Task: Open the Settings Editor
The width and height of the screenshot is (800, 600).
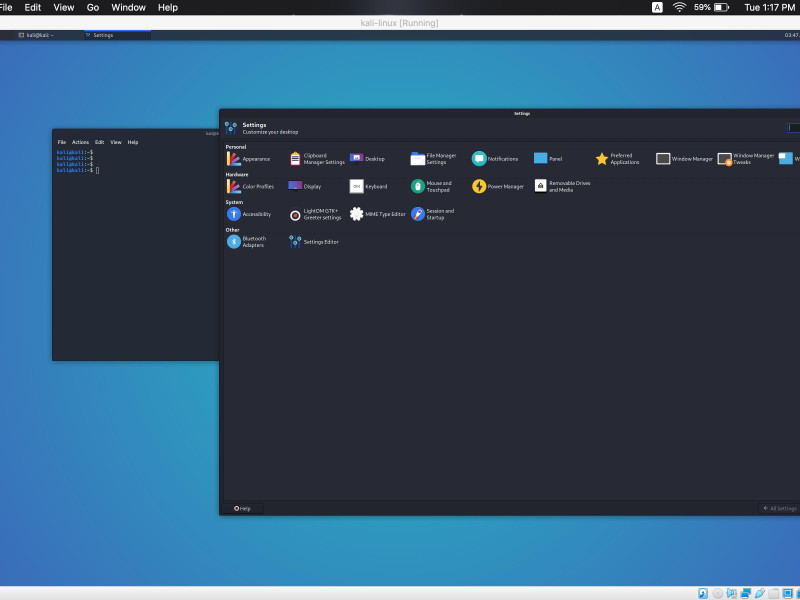Action: 314,242
